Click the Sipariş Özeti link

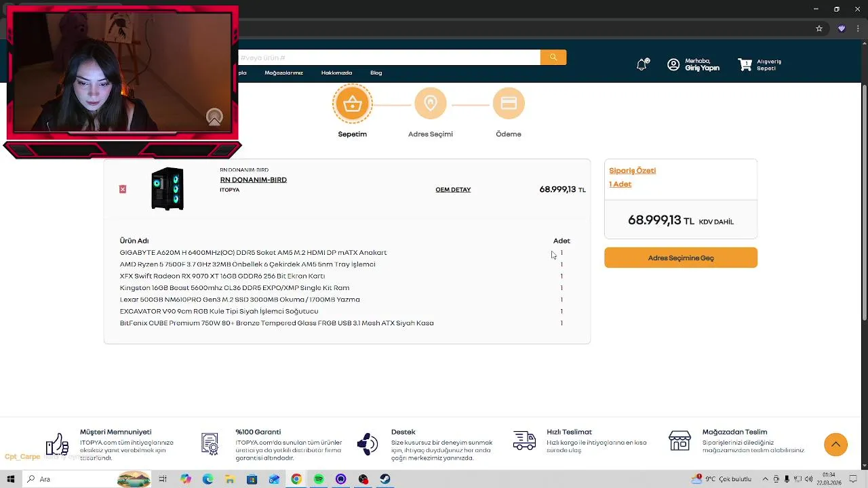[x=632, y=171]
